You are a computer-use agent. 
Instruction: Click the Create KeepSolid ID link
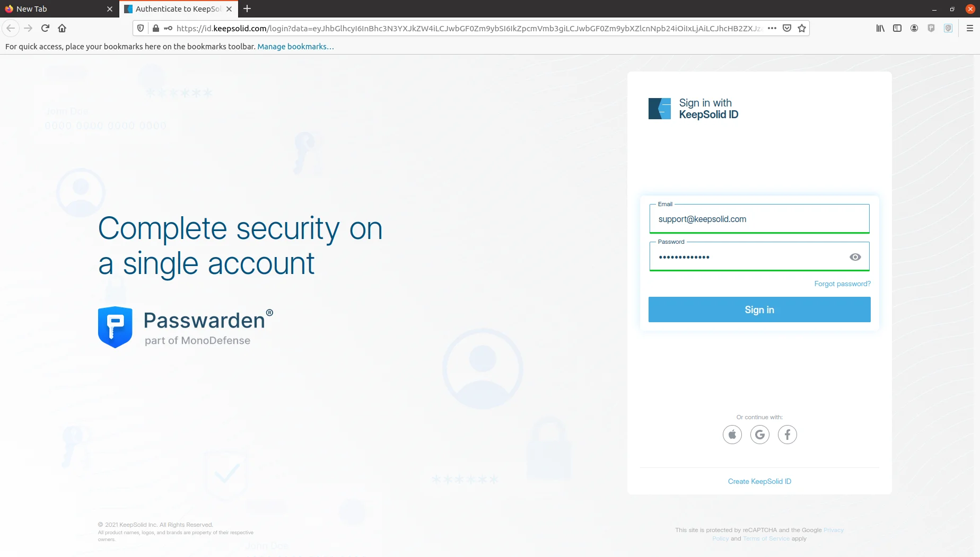pyautogui.click(x=759, y=481)
